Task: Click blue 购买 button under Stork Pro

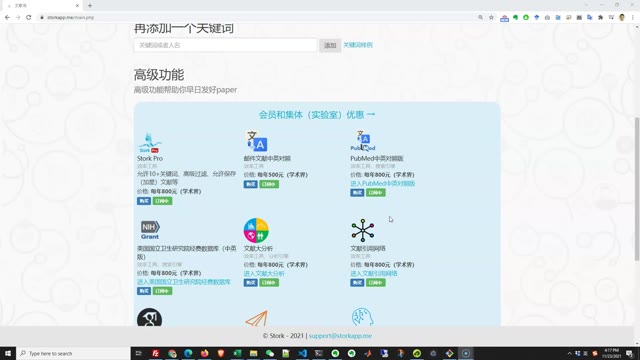Action: [x=144, y=201]
